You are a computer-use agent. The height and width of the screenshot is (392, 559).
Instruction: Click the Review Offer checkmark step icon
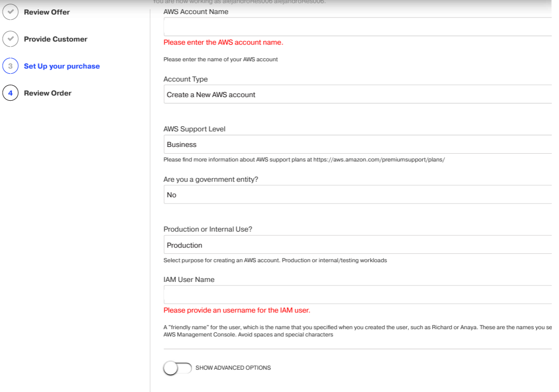point(11,12)
